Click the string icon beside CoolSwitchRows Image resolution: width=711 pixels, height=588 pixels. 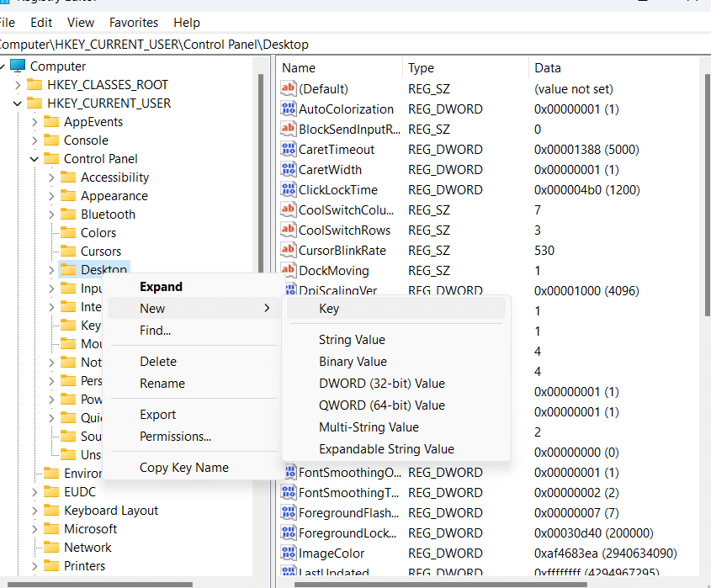[x=289, y=230]
